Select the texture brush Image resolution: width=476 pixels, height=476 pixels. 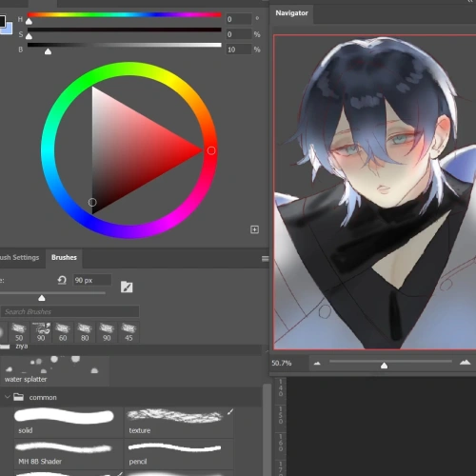click(x=179, y=422)
